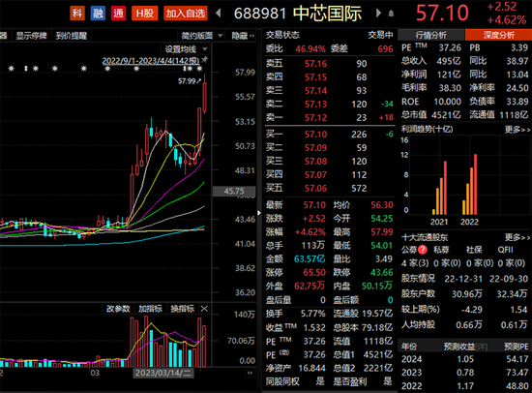Click the 2024 forecast row
The width and height of the screenshot is (532, 393).
coord(465,359)
